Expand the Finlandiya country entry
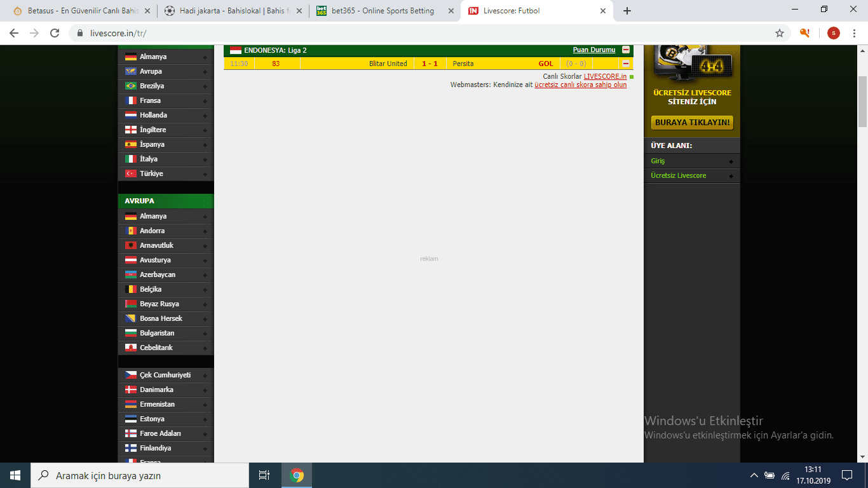Viewport: 868px width, 488px height. click(x=166, y=448)
